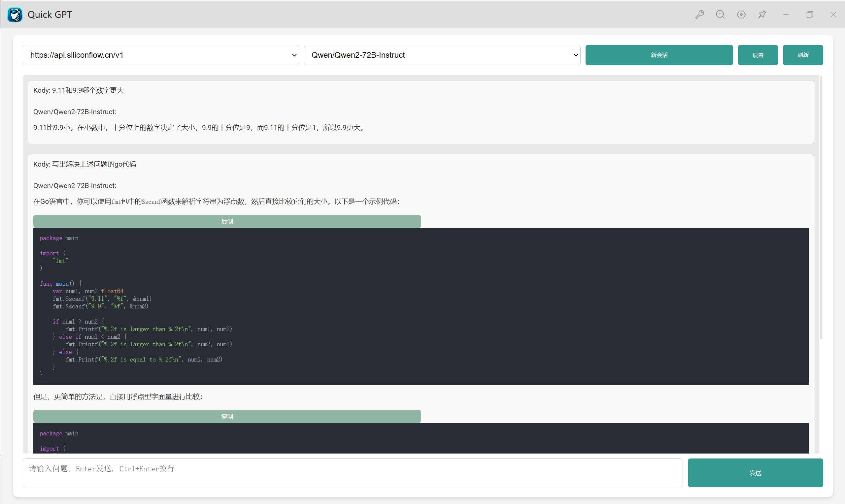Click code line 'var num1, num2 float64'
The image size is (845, 504).
[88, 291]
